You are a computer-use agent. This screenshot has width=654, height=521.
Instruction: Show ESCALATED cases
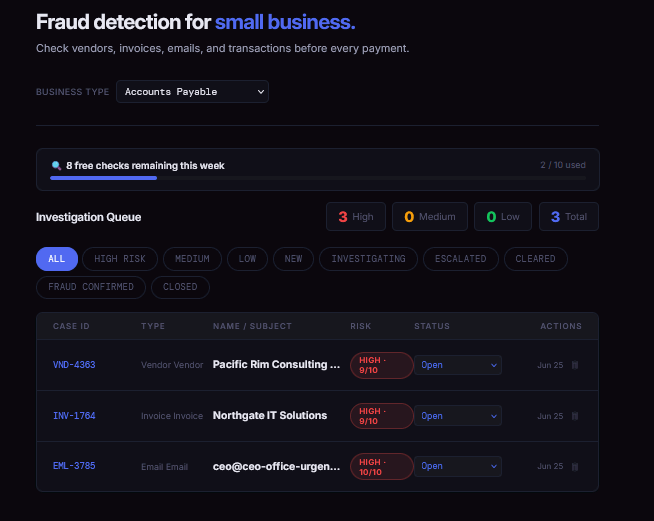[460, 259]
